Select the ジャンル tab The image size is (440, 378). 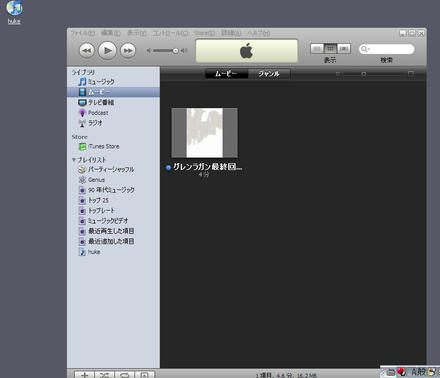(269, 74)
